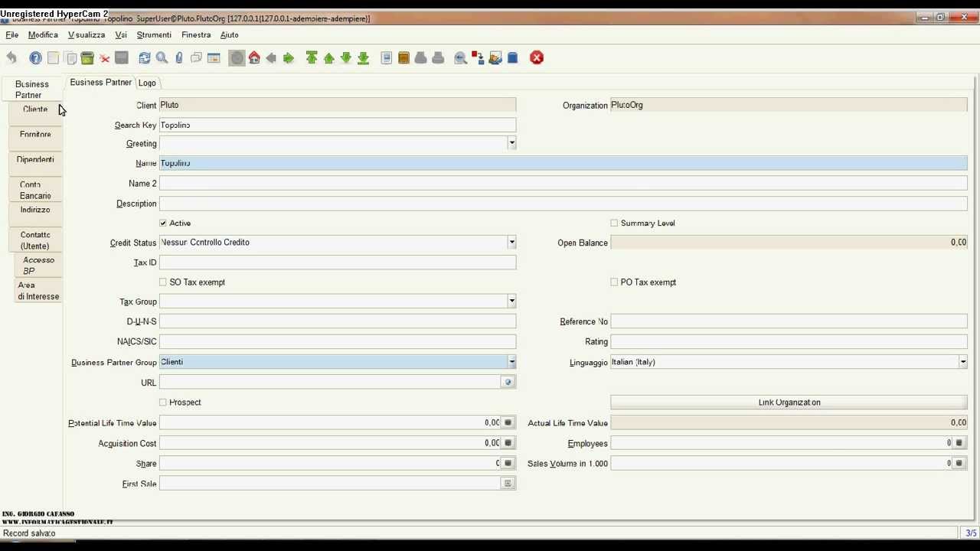Click the green Delete Record icon

click(x=87, y=58)
